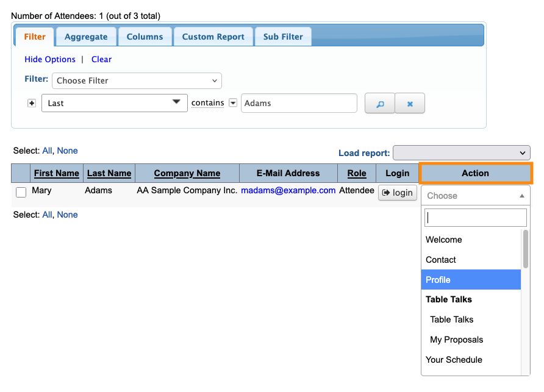This screenshot has width=544, height=392.
Task: Click the blue X remove filter button
Action: click(x=410, y=104)
